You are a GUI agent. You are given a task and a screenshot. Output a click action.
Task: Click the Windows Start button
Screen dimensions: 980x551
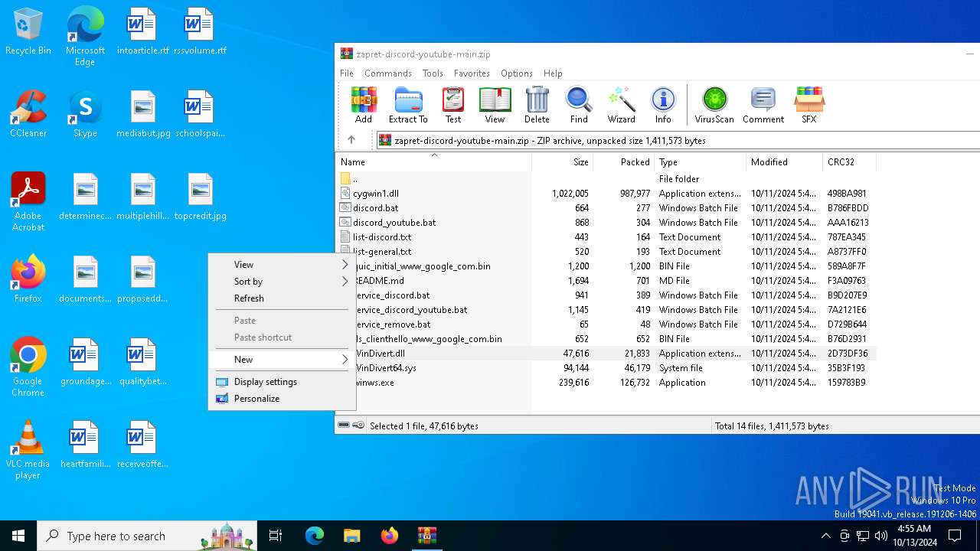pos(18,536)
